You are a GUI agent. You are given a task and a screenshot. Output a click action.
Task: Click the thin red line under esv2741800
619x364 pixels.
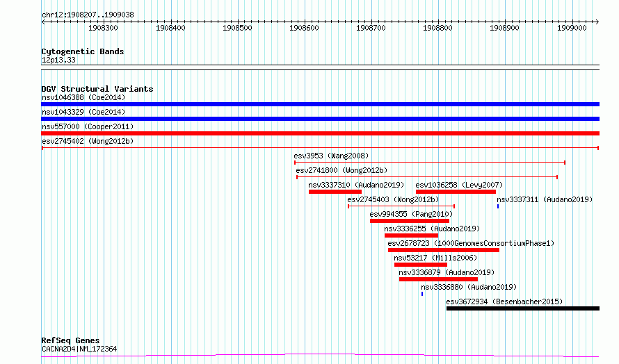pyautogui.click(x=427, y=177)
